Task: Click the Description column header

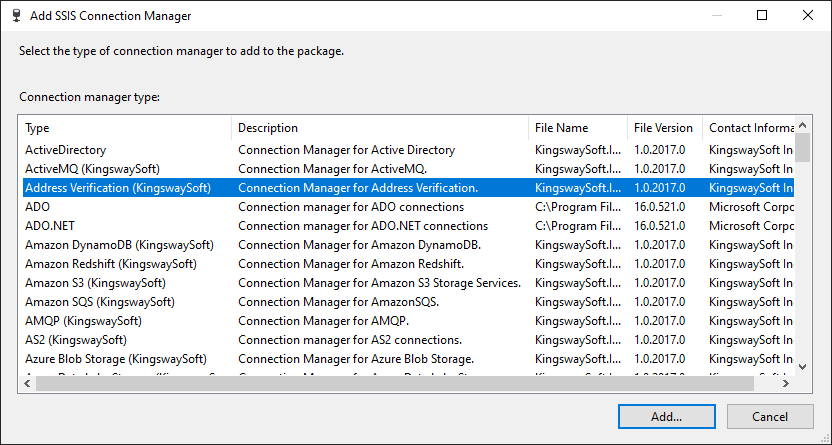Action: [x=380, y=128]
